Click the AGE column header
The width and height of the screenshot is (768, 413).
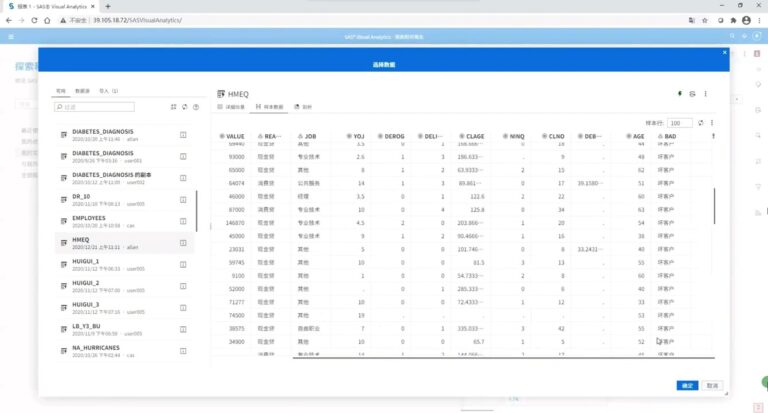pos(635,136)
